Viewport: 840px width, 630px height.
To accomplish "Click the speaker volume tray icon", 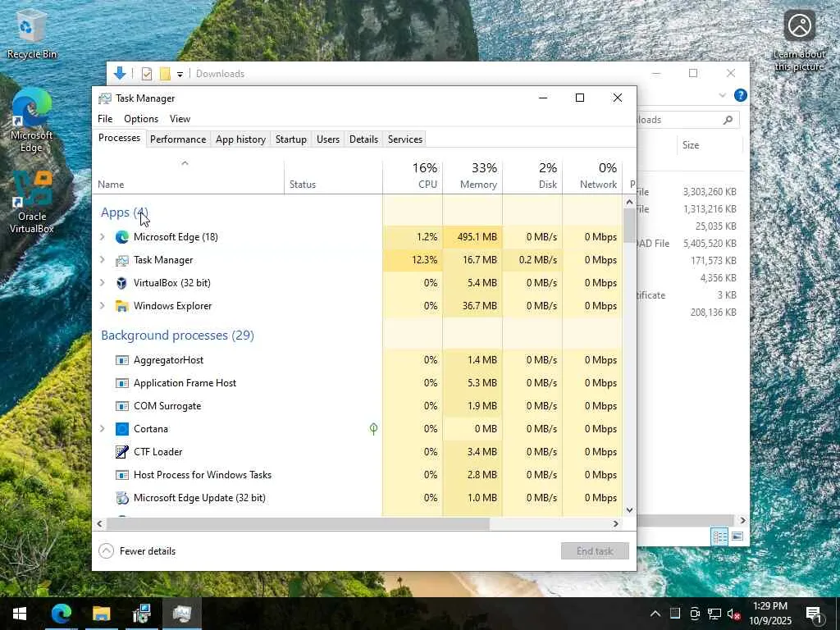I will (x=733, y=614).
